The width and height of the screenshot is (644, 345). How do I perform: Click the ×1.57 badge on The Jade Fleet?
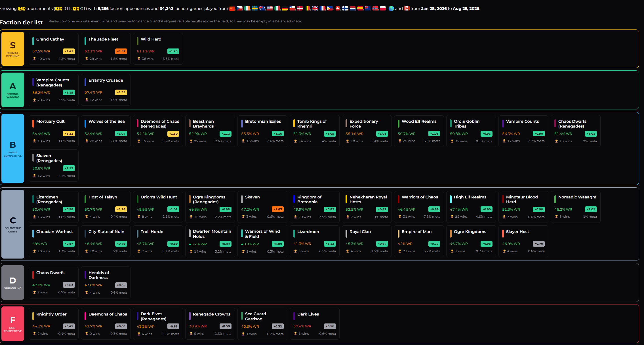point(121,51)
